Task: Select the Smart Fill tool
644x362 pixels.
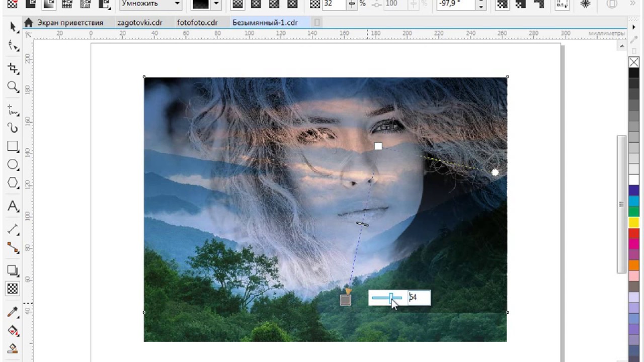Action: [13, 348]
